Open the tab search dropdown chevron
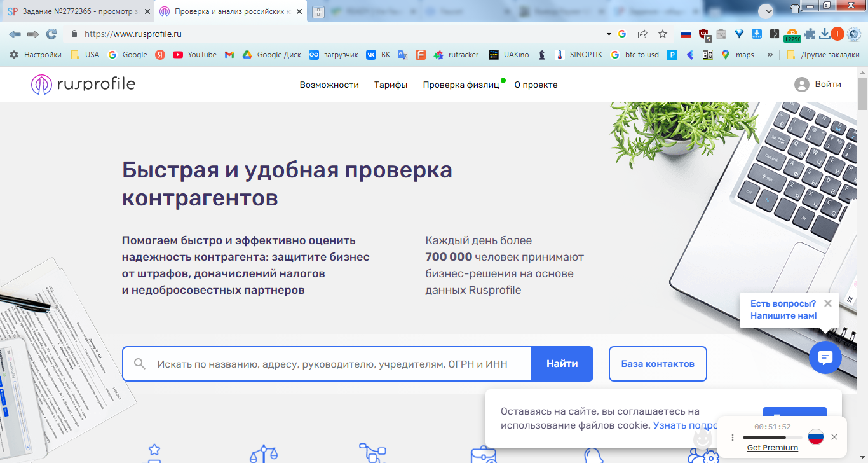 [x=766, y=11]
